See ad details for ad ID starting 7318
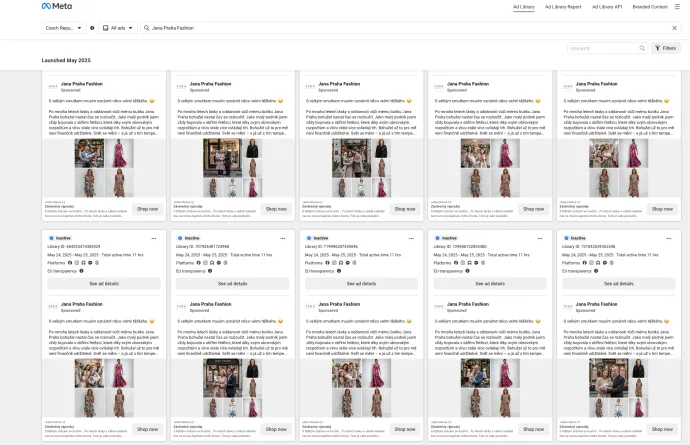 (x=619, y=283)
